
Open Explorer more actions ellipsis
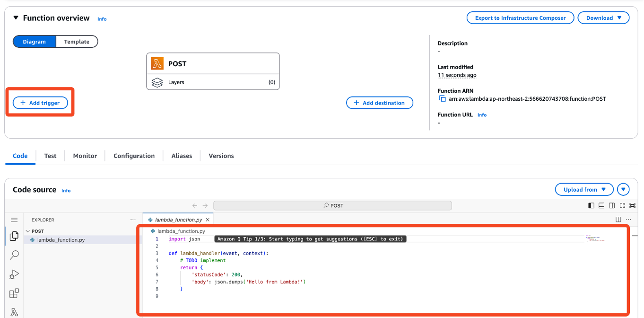click(x=133, y=220)
